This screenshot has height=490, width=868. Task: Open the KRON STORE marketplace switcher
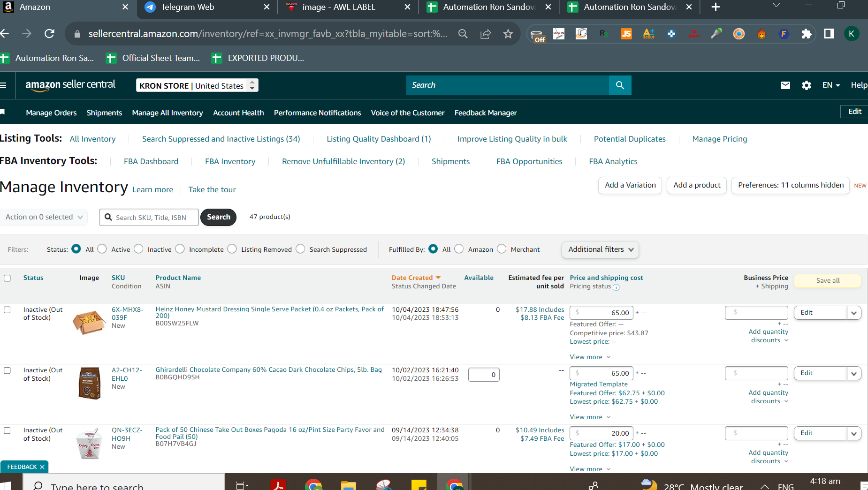pyautogui.click(x=197, y=85)
